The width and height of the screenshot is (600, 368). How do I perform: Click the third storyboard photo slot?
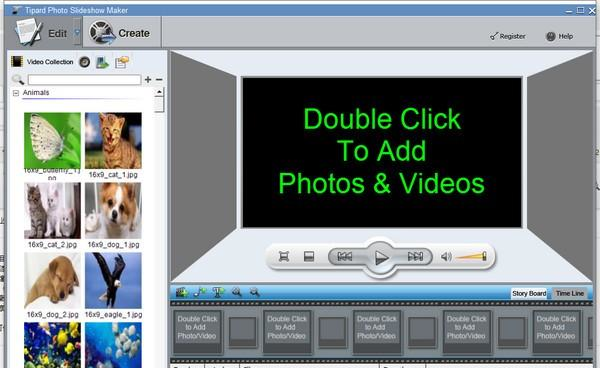click(x=377, y=331)
